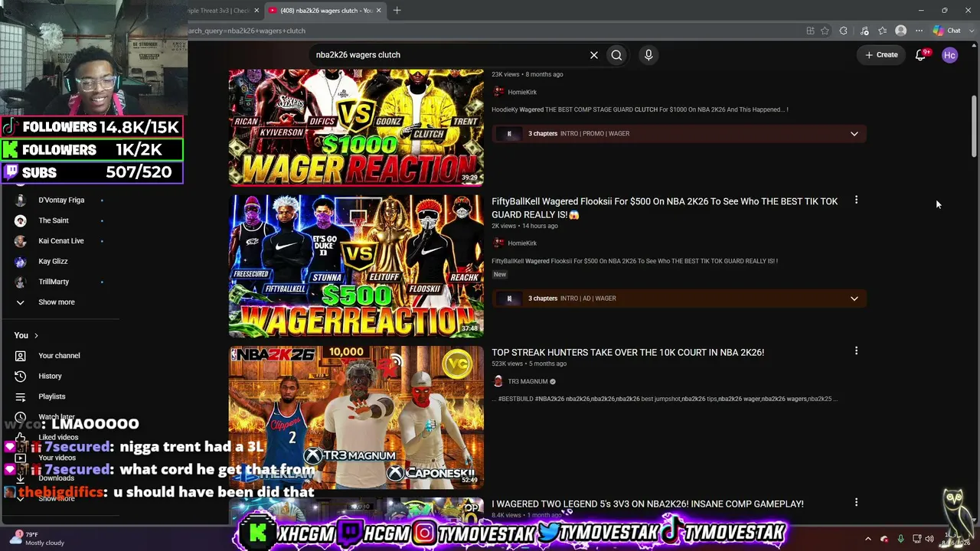Open more actions for Top Streak Hunters video
Image resolution: width=980 pixels, height=551 pixels.
(x=856, y=351)
